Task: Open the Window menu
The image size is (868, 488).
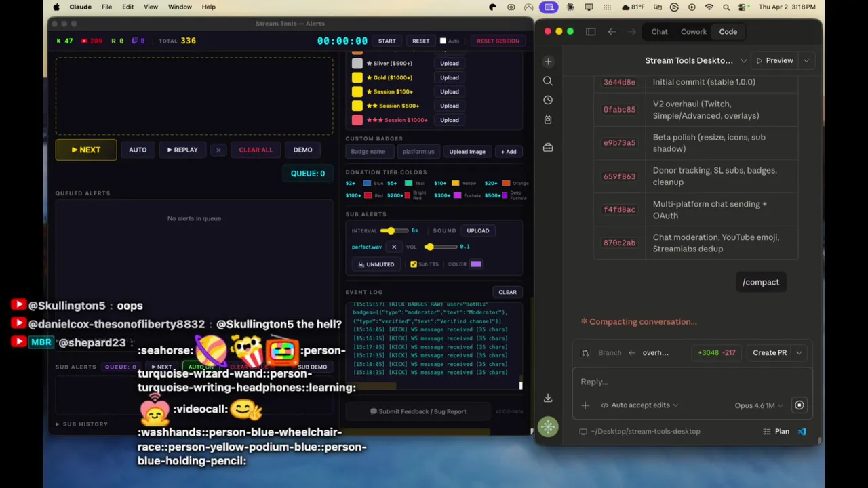Action: click(x=180, y=7)
